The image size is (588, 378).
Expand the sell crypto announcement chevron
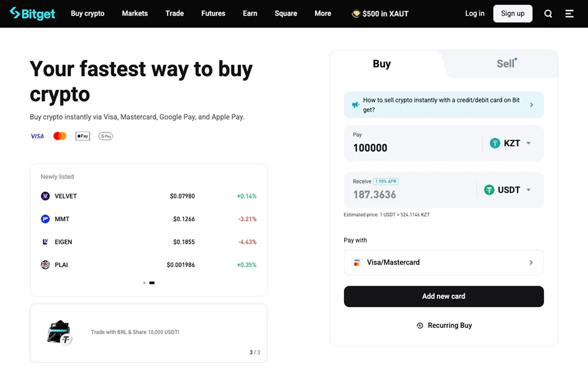pos(532,105)
